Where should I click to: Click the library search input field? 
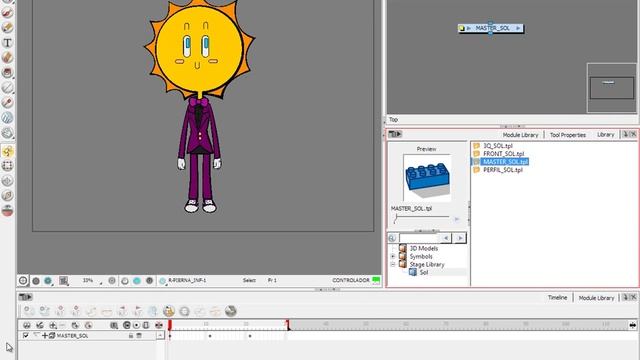(419, 238)
